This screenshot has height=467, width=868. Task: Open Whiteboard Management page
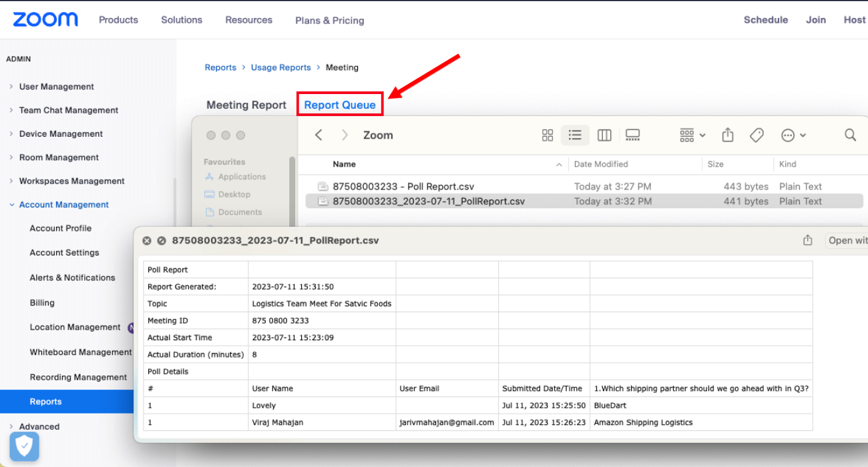[81, 352]
